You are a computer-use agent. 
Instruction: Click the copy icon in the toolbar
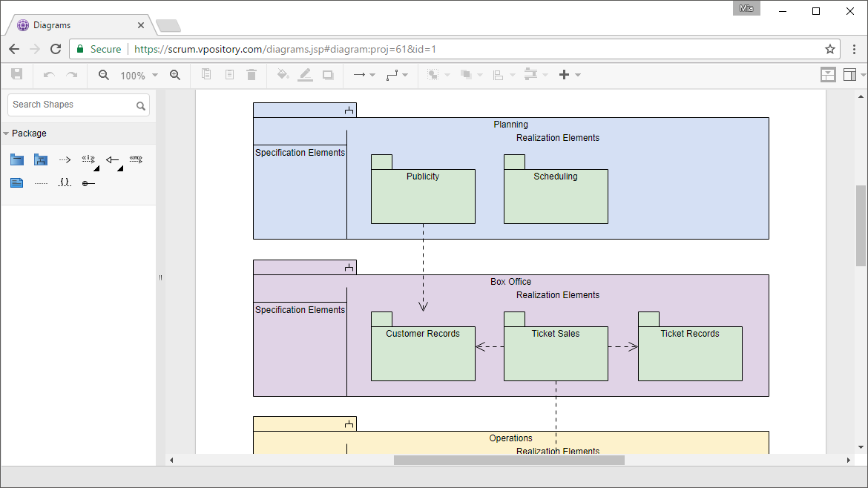click(x=206, y=74)
